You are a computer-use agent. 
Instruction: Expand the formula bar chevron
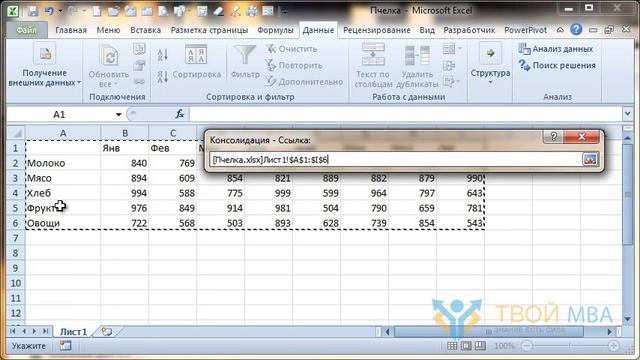pyautogui.click(x=627, y=114)
